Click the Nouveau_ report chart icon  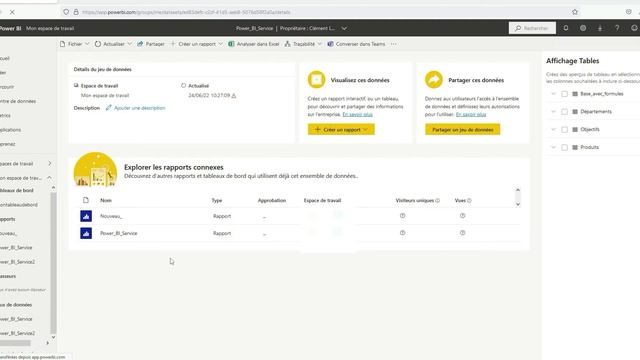pos(86,216)
